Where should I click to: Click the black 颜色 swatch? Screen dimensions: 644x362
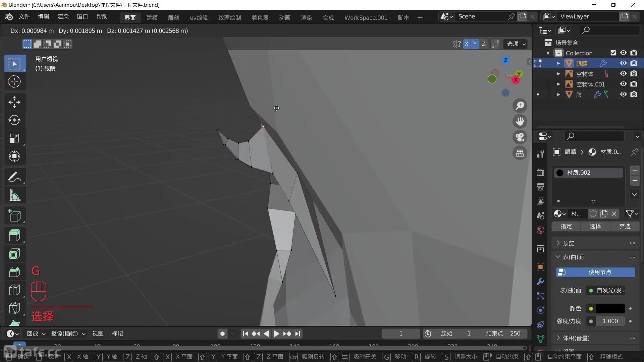(610, 308)
